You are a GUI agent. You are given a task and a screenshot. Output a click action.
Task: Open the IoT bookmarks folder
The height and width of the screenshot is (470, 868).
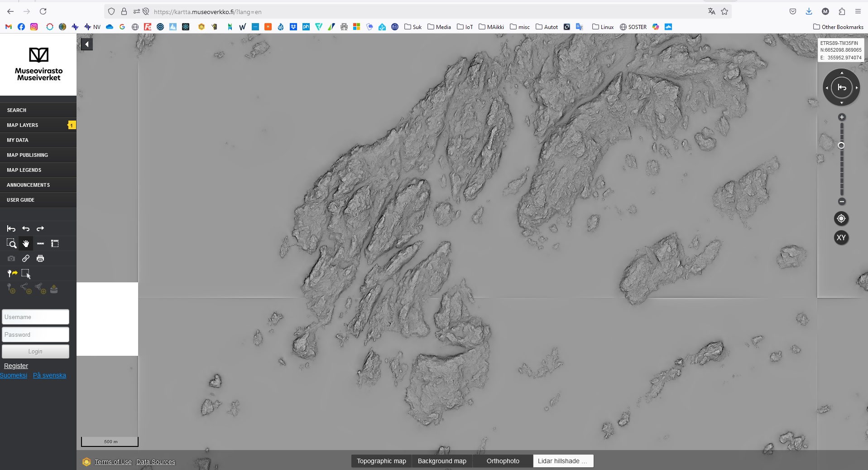tap(465, 27)
